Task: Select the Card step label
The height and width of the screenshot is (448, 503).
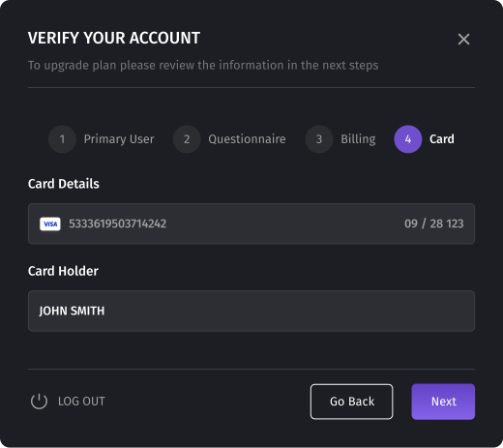Action: pos(442,139)
